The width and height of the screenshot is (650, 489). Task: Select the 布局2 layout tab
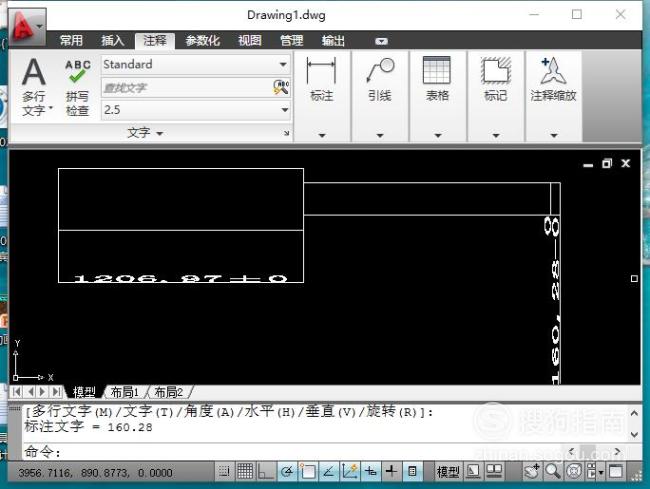(168, 392)
